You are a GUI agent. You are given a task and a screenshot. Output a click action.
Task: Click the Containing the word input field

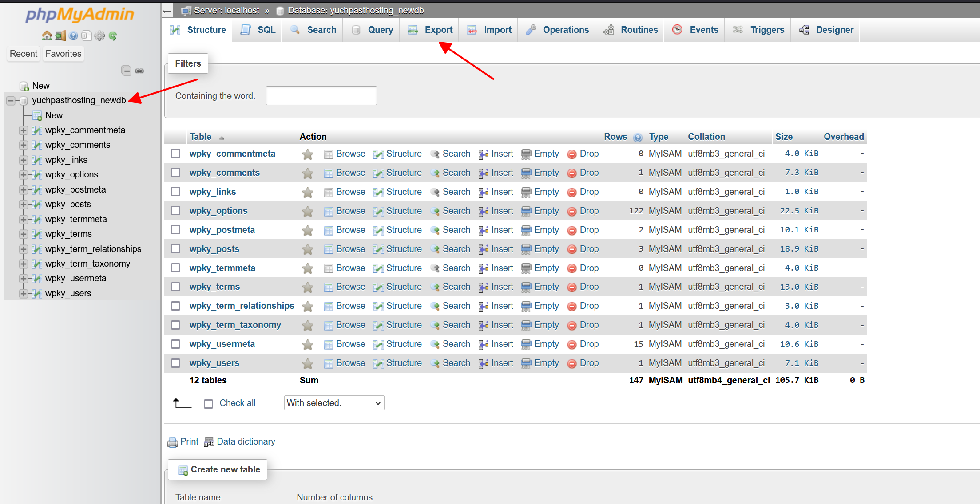(321, 95)
